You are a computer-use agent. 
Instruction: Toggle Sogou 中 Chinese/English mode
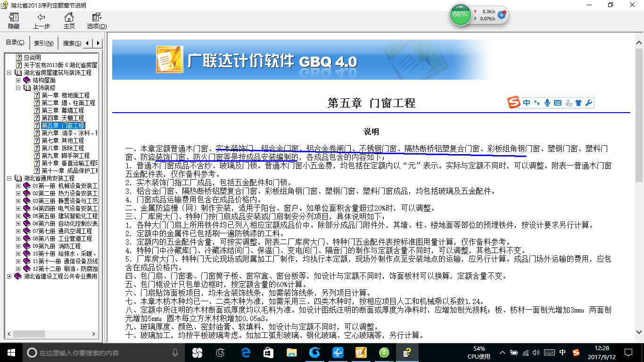point(526,103)
